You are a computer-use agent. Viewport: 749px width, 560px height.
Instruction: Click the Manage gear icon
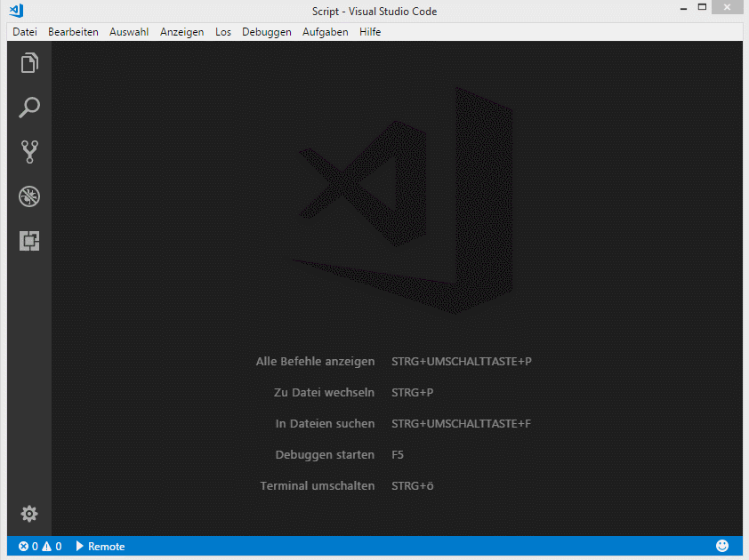tap(29, 514)
